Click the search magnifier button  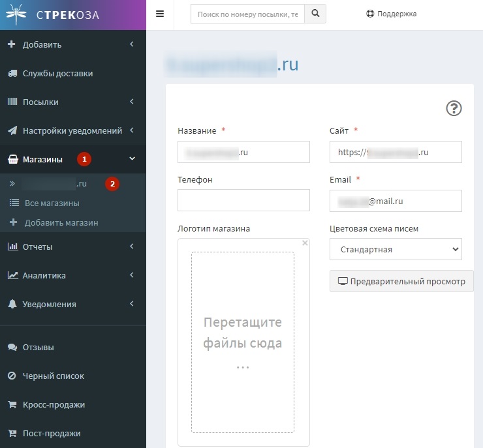click(315, 14)
